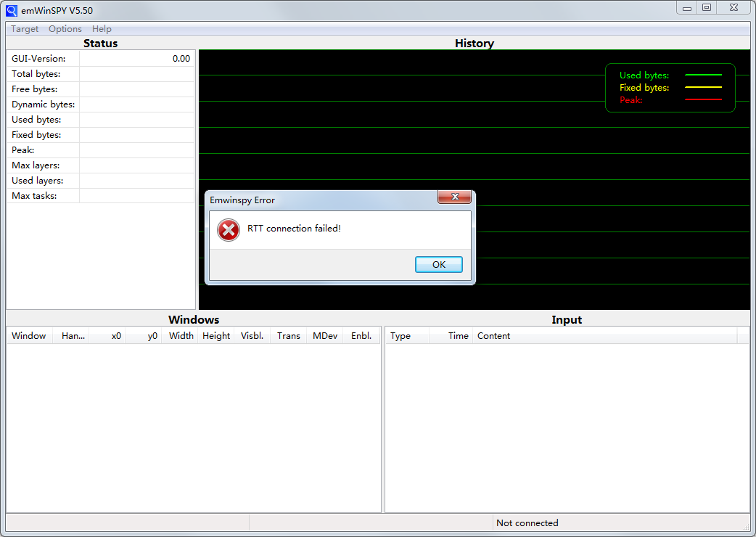The image size is (756, 537).
Task: Click the Status panel heading
Action: [100, 44]
